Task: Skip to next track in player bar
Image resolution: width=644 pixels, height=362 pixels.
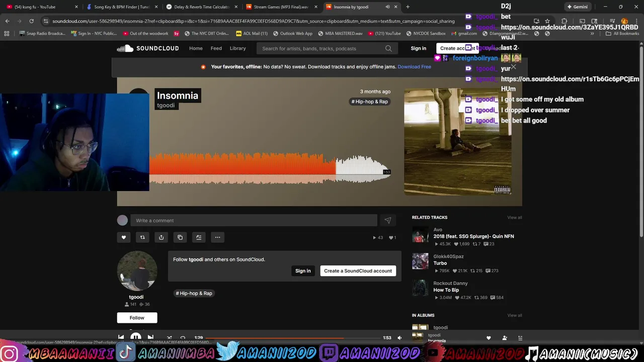Action: coord(150,337)
